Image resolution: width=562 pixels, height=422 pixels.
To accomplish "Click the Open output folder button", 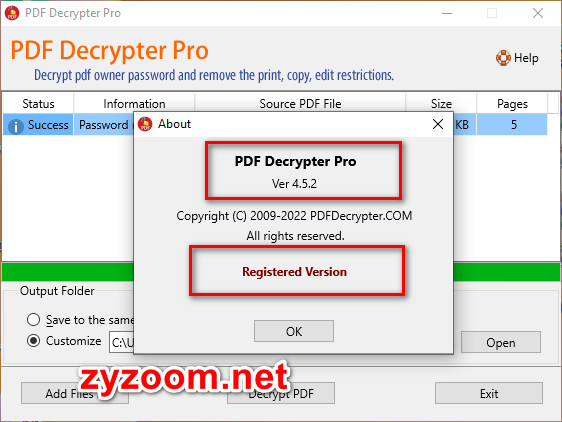I will [x=500, y=342].
